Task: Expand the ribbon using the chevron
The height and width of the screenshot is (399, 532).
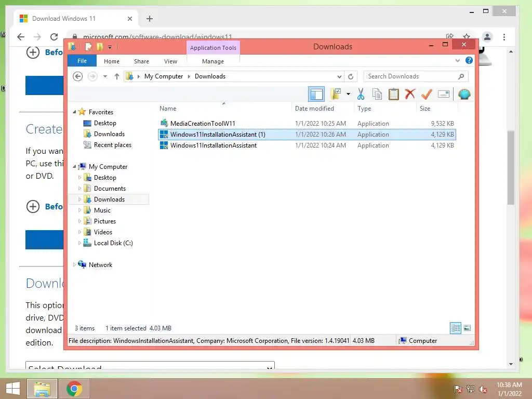Action: coord(457,61)
